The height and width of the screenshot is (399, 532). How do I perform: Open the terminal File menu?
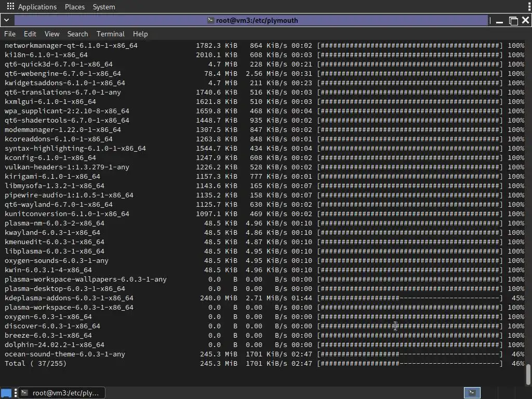(x=10, y=34)
